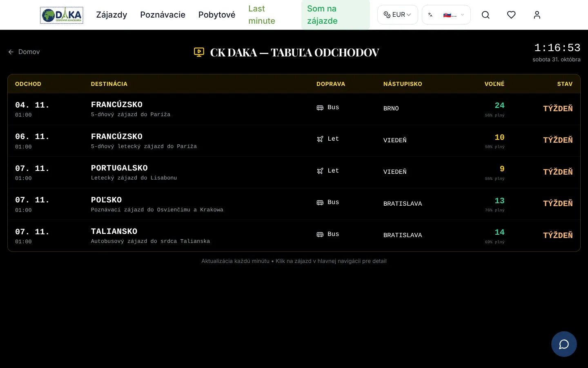Select the Poľsko Osvienčim a Krakow trip row
Viewport: 588px width, 368px height.
[294, 204]
